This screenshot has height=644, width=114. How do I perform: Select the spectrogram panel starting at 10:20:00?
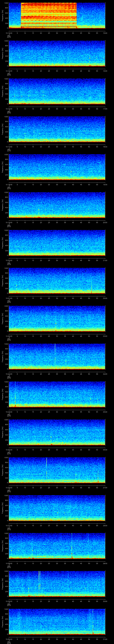(x=57, y=243)
